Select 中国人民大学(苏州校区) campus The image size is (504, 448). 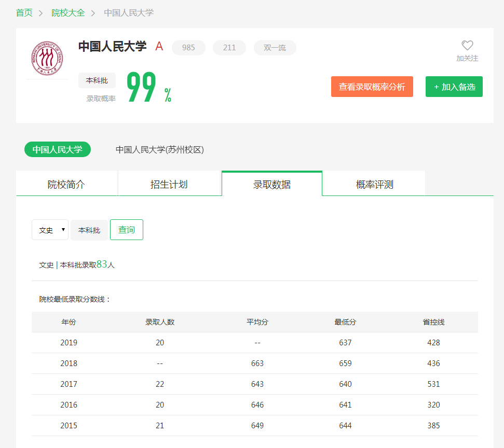coord(160,149)
